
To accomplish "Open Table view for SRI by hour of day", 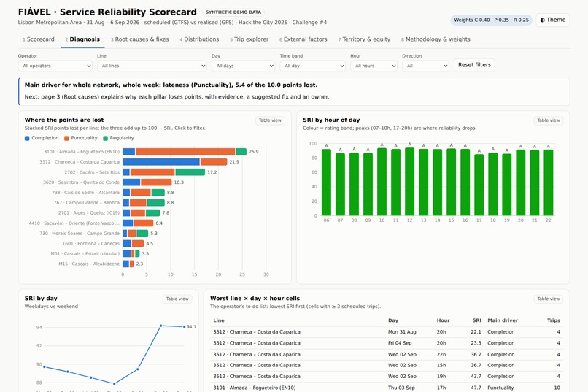I will [x=549, y=120].
